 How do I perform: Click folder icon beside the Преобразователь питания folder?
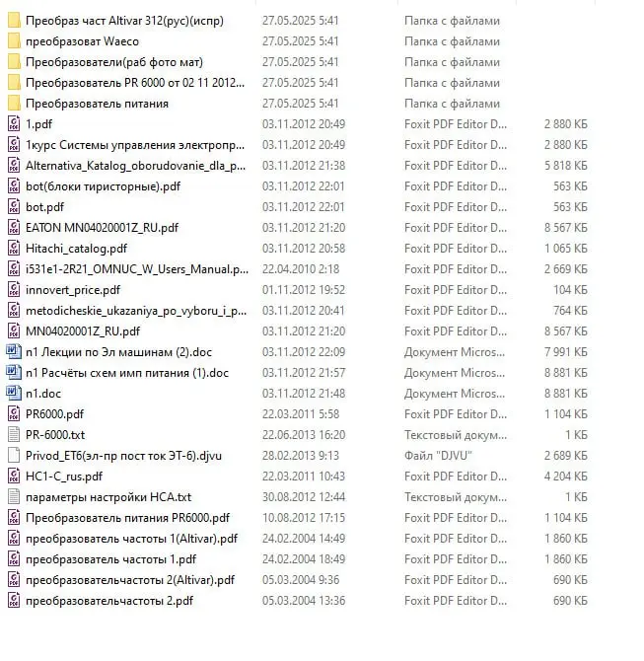click(x=14, y=103)
